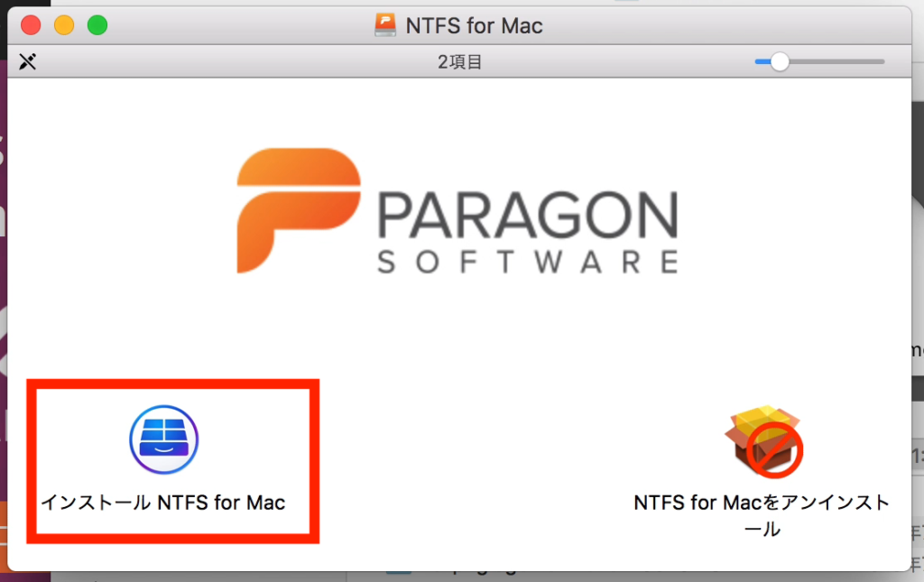The width and height of the screenshot is (924, 582).
Task: Select the label NTFS for Macをアンインストール
Action: click(762, 515)
